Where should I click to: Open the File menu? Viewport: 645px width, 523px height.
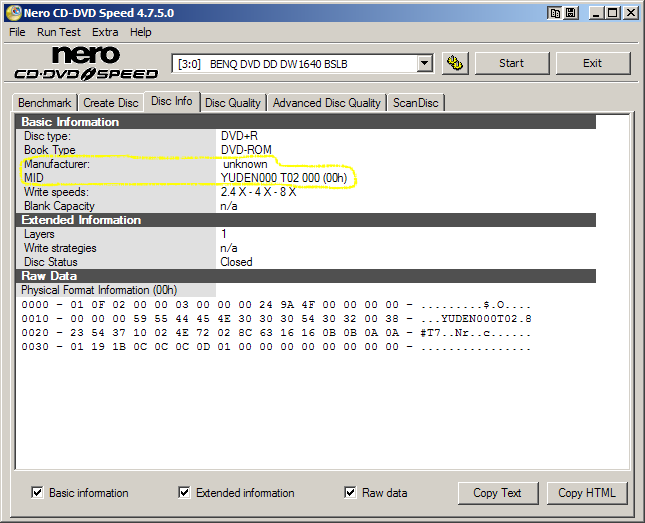tap(17, 32)
